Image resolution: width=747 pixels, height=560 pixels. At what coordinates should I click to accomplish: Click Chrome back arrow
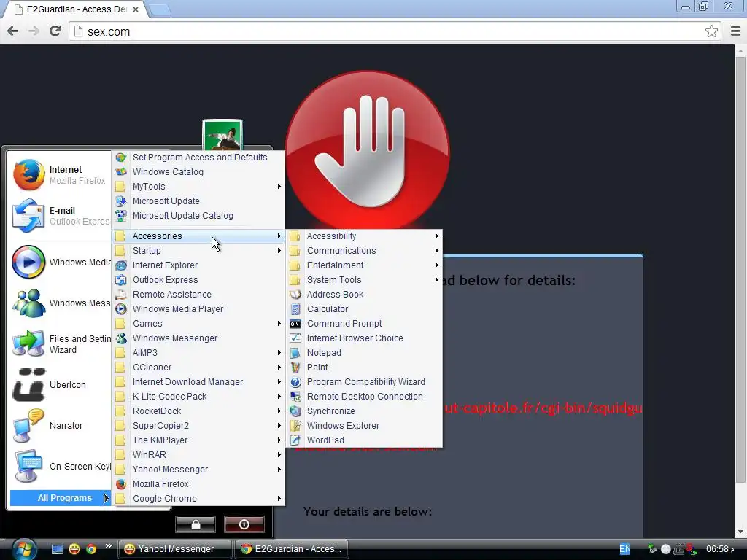click(13, 31)
